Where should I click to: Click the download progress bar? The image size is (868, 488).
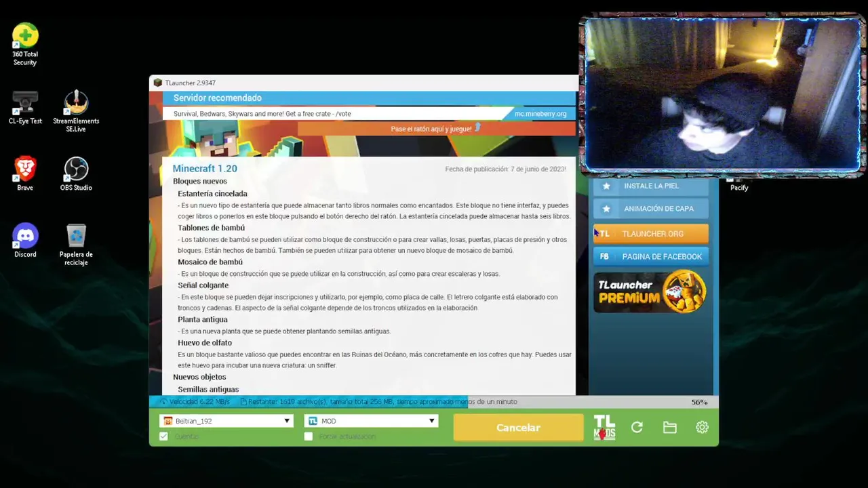(434, 402)
